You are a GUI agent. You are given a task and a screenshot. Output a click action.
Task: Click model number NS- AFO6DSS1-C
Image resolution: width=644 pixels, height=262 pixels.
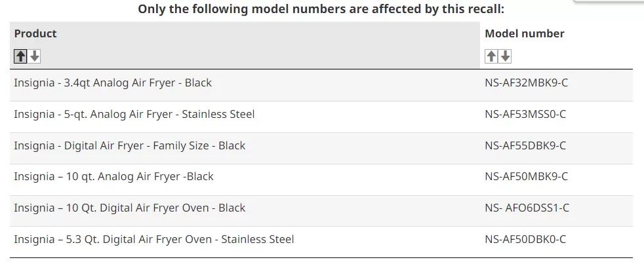click(527, 208)
